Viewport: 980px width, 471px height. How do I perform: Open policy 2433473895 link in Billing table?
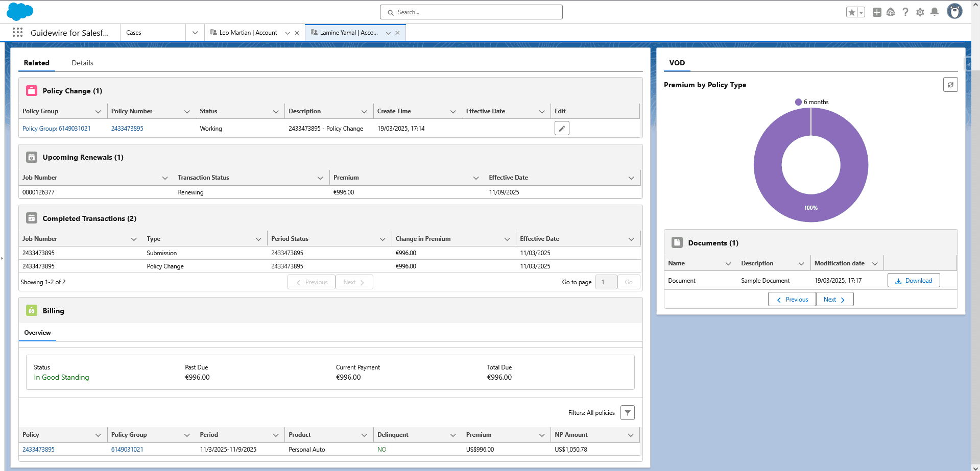(x=38, y=450)
